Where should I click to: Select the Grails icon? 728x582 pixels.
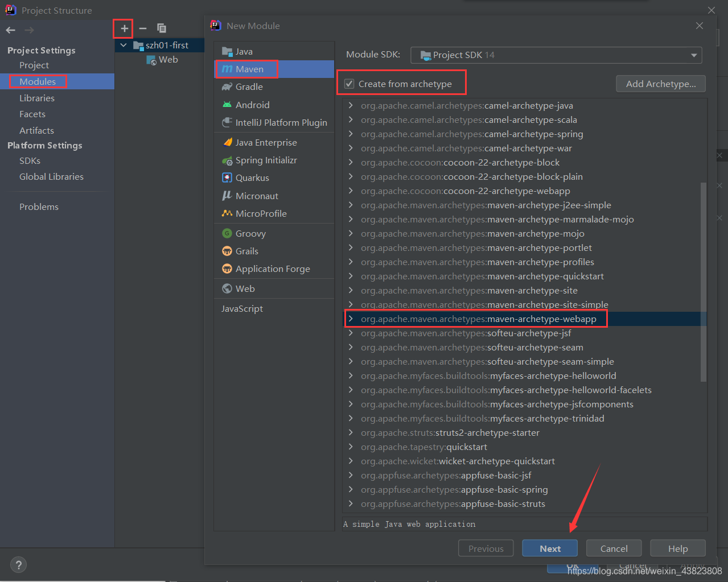click(x=227, y=251)
